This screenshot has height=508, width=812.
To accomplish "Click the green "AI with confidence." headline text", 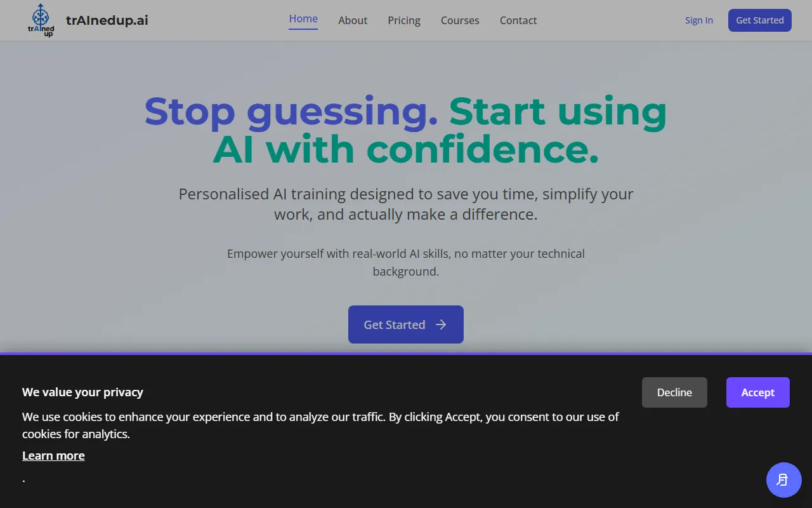I will tap(406, 150).
